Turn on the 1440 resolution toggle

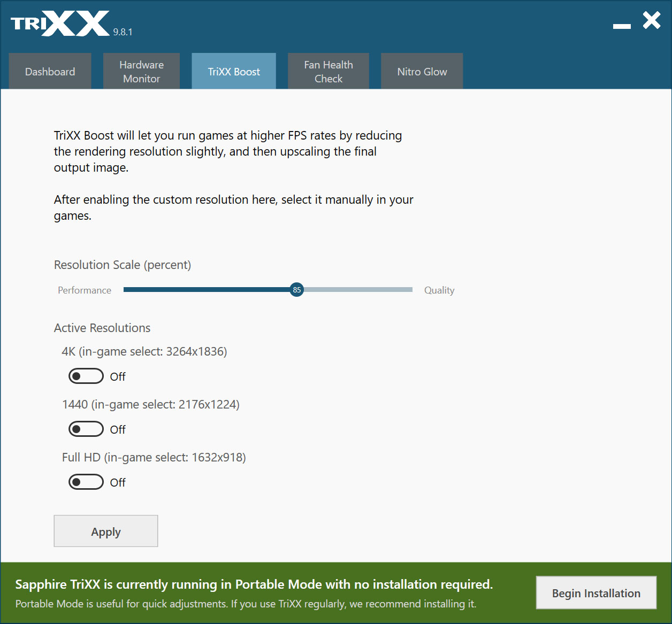(86, 429)
